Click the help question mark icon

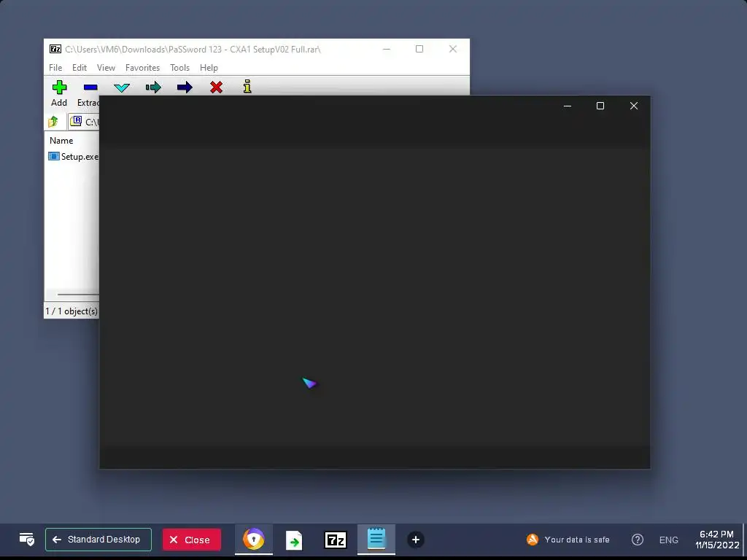pos(638,540)
